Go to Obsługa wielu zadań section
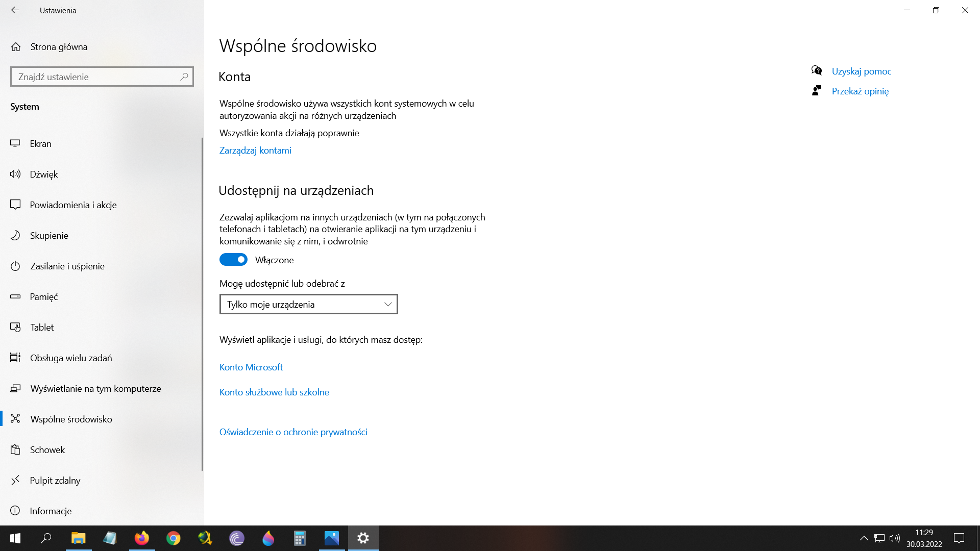Screen dimensions: 980x551 pos(71,358)
